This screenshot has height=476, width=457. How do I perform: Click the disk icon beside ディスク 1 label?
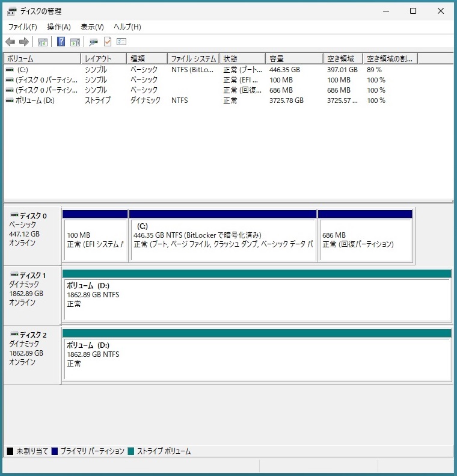point(14,274)
